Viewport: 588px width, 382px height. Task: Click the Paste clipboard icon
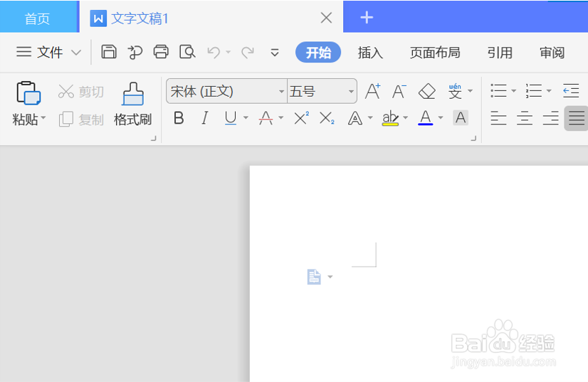coord(28,93)
